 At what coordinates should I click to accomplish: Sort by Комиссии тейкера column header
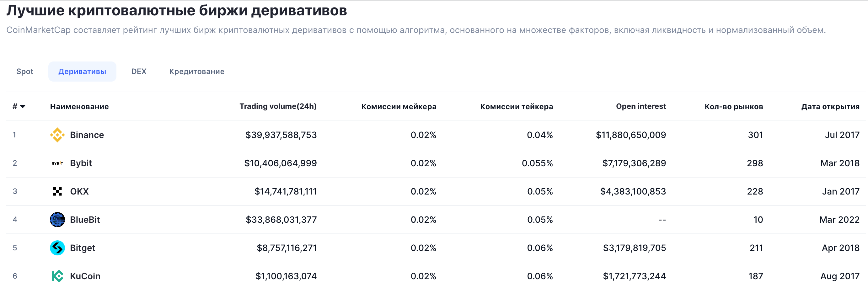(516, 107)
